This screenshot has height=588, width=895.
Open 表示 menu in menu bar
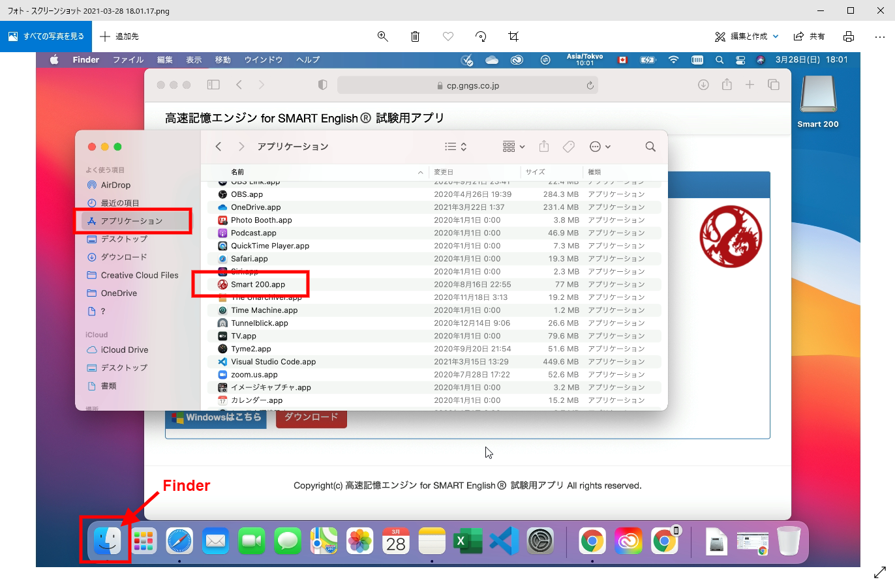[x=194, y=60]
